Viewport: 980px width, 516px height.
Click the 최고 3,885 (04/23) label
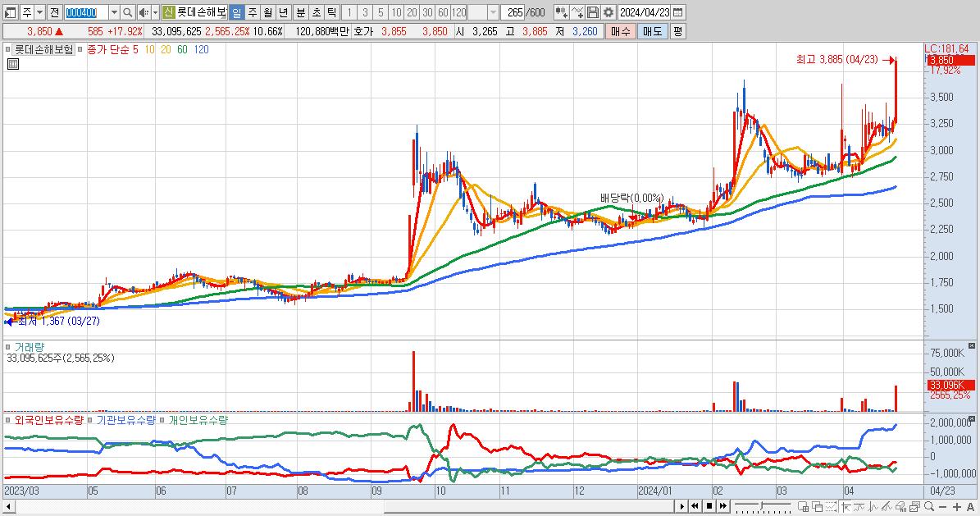(x=836, y=59)
